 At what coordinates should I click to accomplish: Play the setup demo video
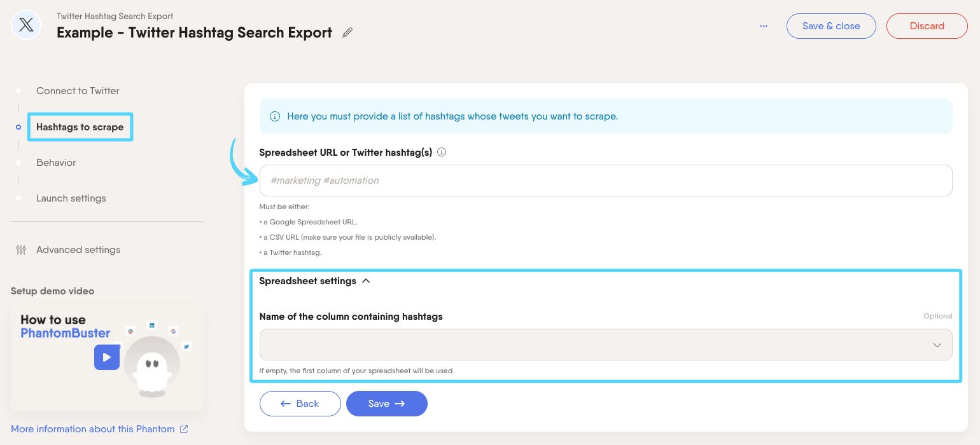pos(107,357)
